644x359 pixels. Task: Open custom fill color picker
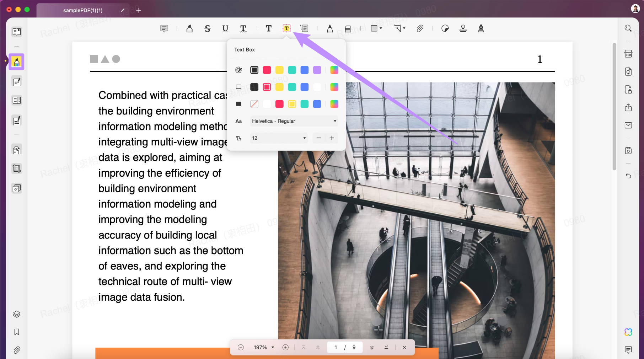334,104
